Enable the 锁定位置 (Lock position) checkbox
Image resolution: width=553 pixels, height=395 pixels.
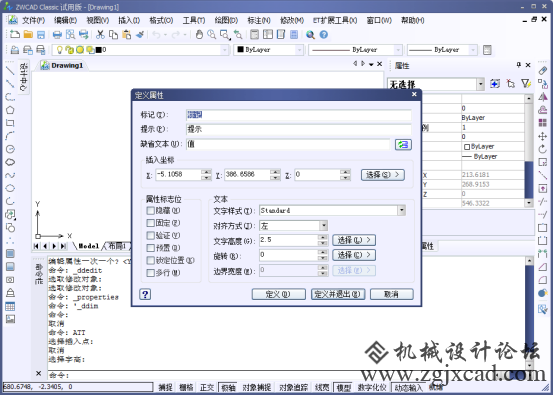pyautogui.click(x=151, y=260)
